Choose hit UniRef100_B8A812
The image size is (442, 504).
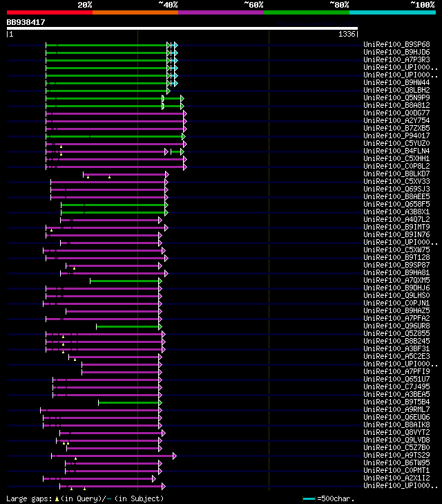[x=396, y=105]
